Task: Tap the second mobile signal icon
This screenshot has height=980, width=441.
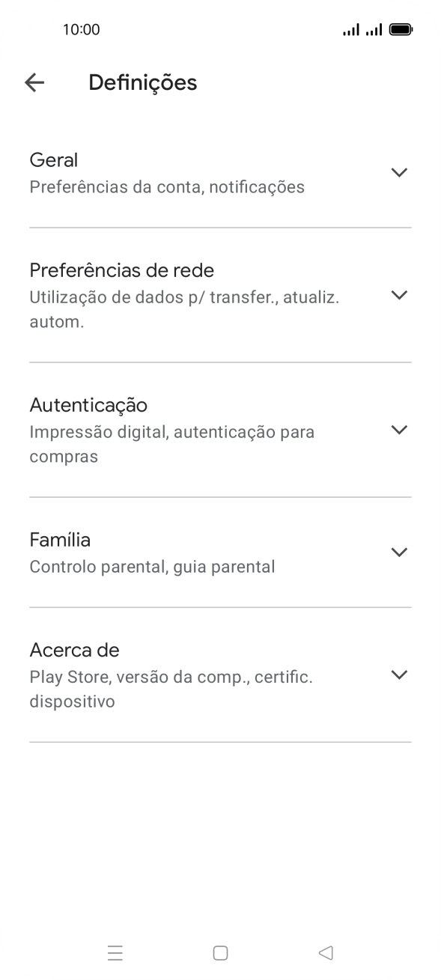Action: point(371,30)
